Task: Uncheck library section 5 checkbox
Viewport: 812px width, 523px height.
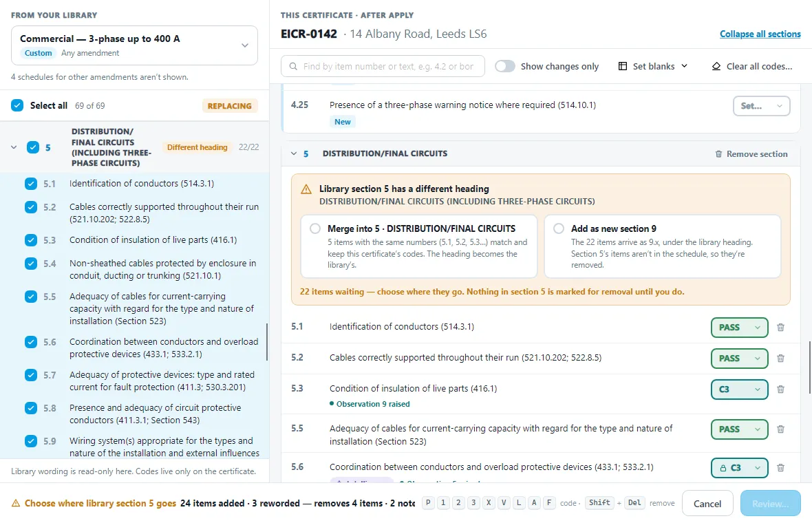Action: 32,147
